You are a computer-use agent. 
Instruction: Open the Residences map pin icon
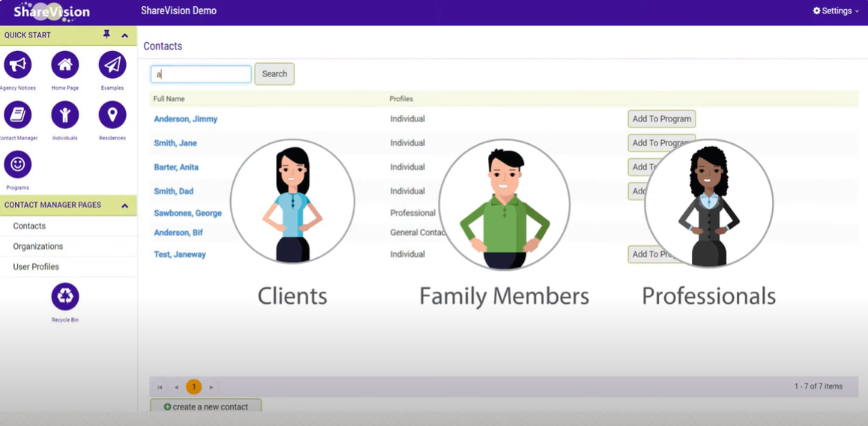click(112, 115)
